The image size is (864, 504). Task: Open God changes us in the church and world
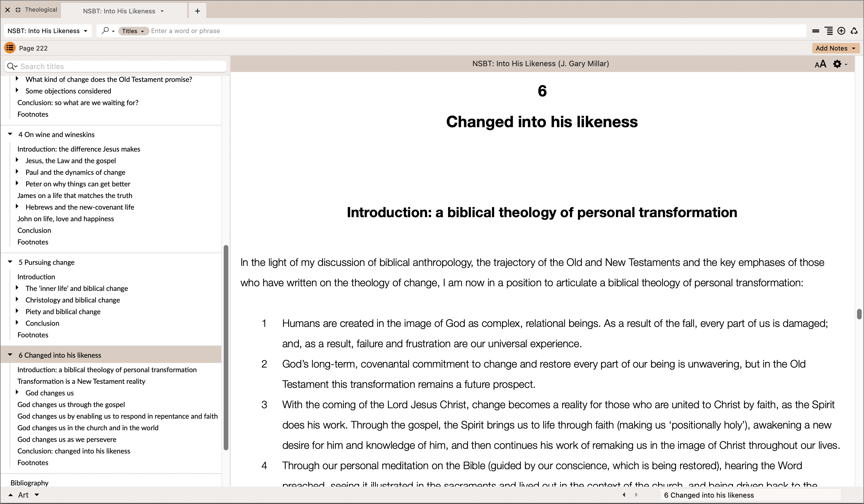[x=88, y=428]
